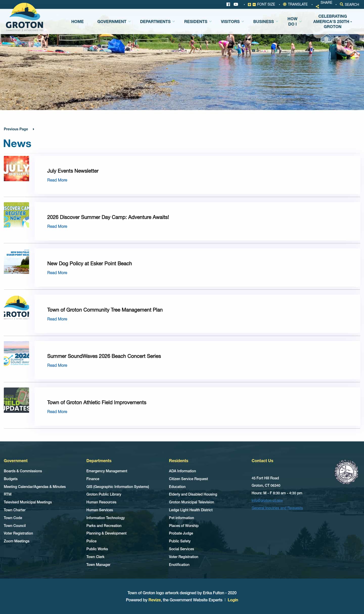Screen dimensions: 364x614
Task: Open Town Manager footer link
Action: point(98,565)
